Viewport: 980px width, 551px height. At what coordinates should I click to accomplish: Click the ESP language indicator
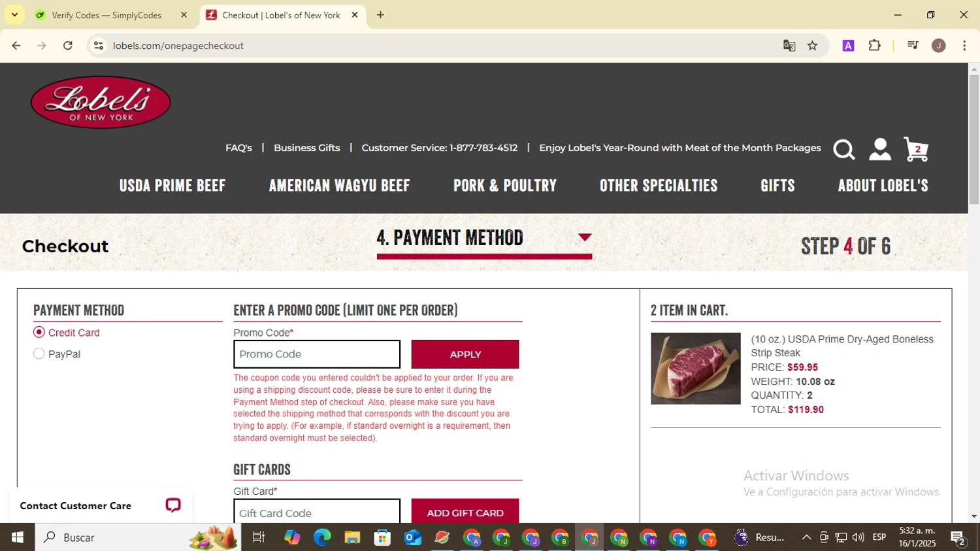coord(879,537)
